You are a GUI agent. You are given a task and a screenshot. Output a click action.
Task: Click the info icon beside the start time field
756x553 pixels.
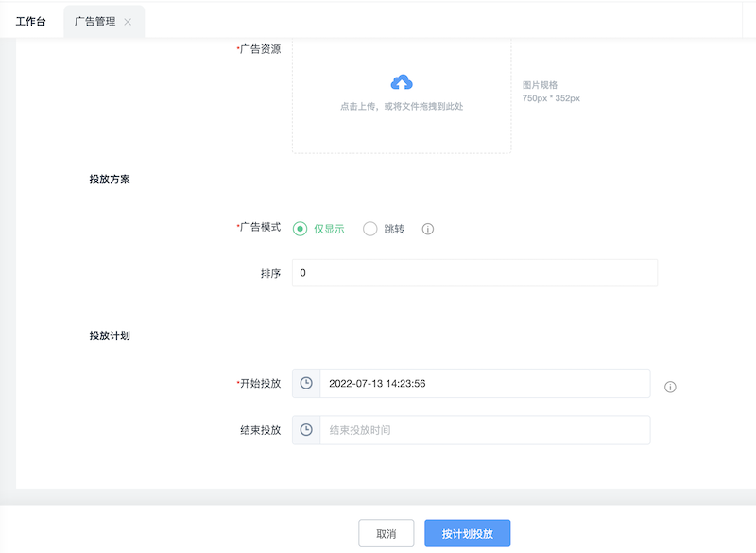click(x=670, y=386)
